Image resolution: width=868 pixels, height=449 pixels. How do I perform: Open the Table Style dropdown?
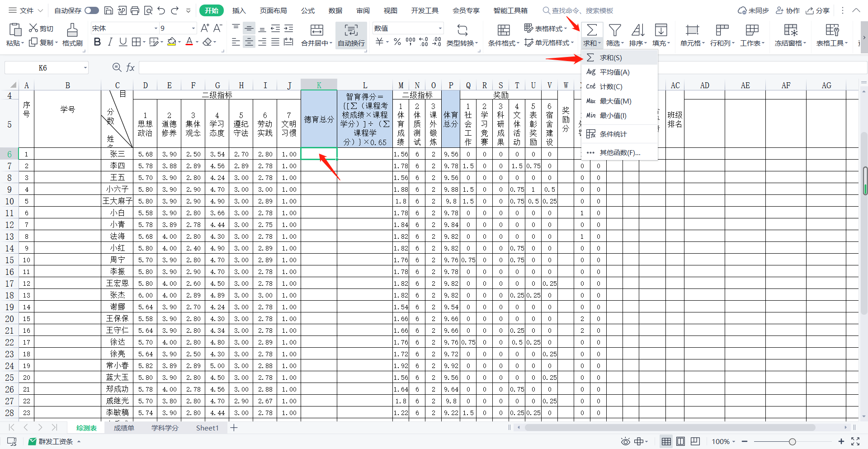(545, 28)
